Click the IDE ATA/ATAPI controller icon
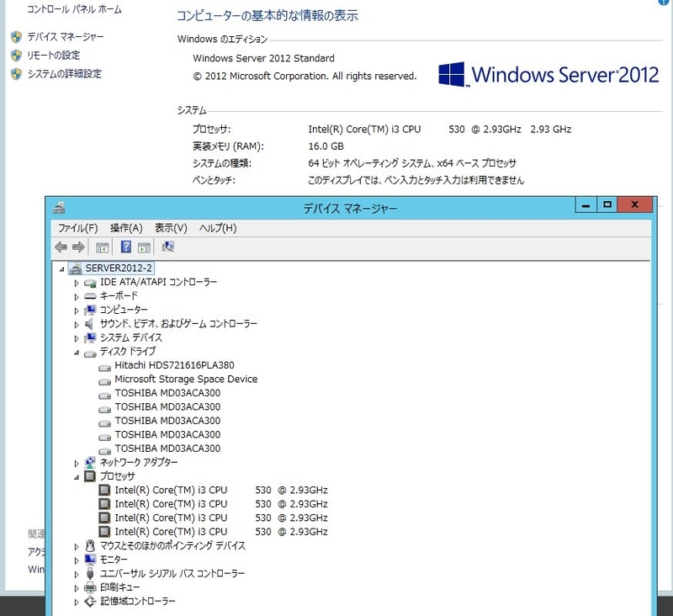The height and width of the screenshot is (616, 673). tap(90, 283)
